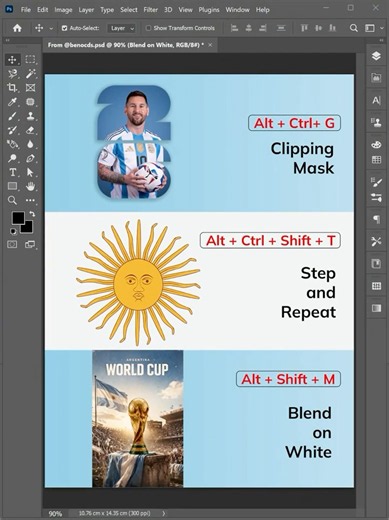This screenshot has width=389, height=520.
Task: Toggle the Auto-Select checkbox
Action: (x=65, y=28)
